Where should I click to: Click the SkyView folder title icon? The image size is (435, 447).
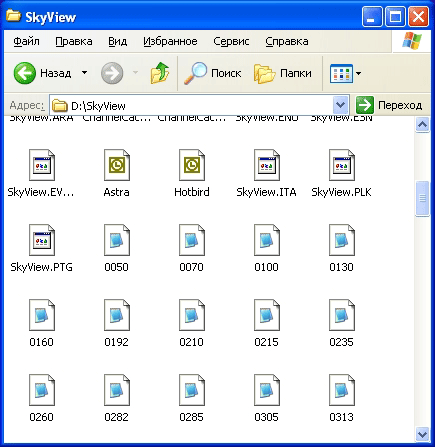(x=14, y=15)
